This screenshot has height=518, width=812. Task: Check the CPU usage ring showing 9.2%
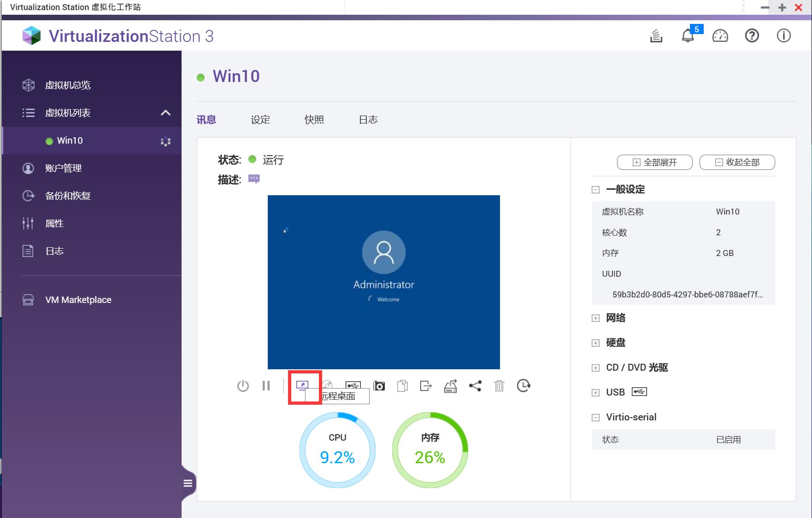pos(337,449)
